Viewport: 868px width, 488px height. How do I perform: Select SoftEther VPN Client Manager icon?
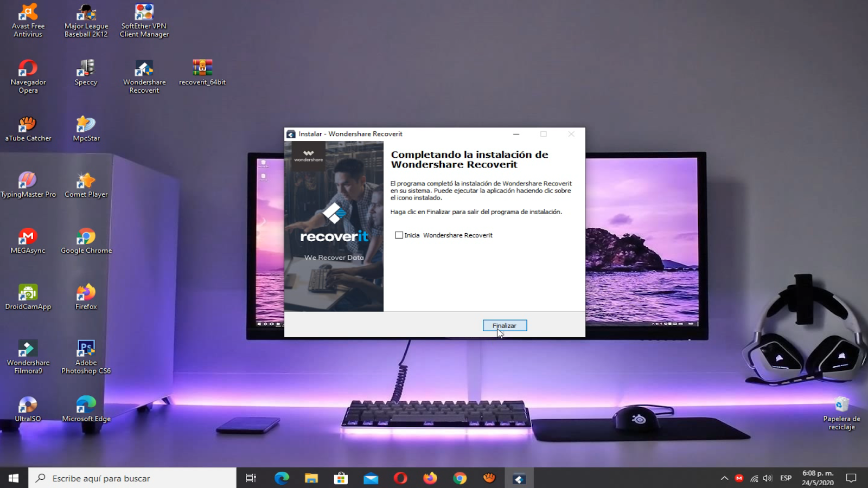pyautogui.click(x=144, y=21)
